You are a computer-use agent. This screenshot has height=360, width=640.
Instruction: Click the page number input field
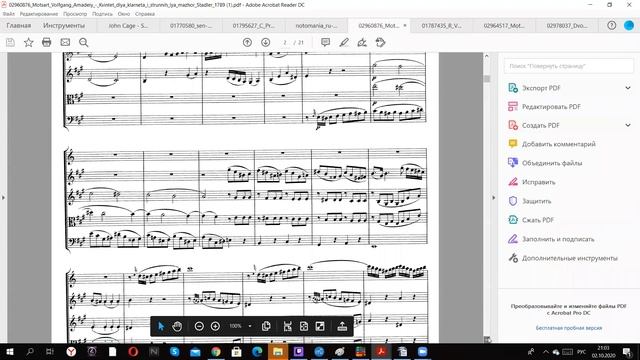[x=285, y=42]
